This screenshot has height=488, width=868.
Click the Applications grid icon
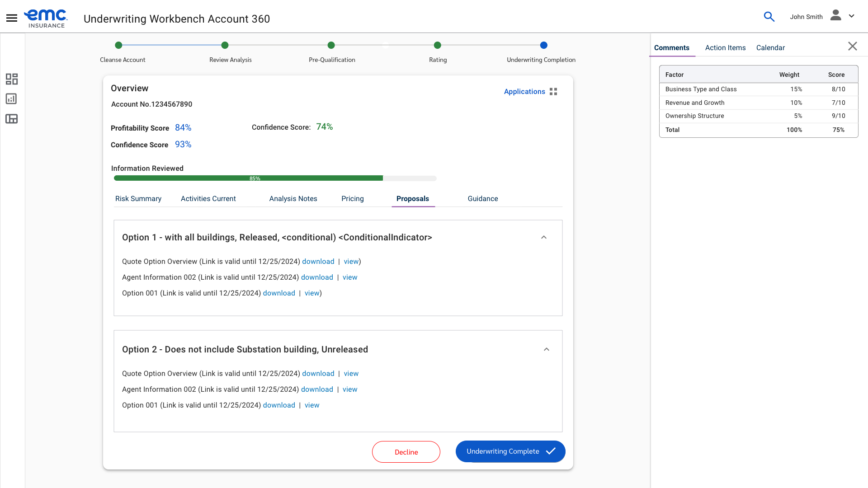[x=553, y=92]
